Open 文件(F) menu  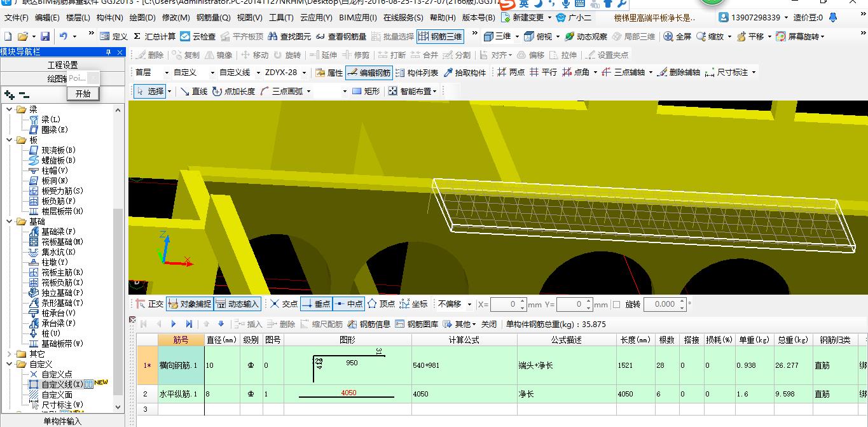point(17,18)
